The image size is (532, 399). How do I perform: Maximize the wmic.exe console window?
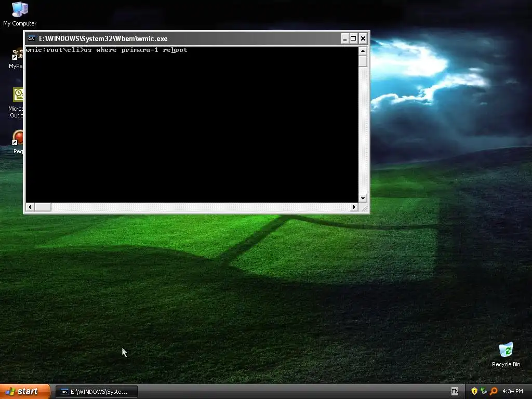(353, 38)
